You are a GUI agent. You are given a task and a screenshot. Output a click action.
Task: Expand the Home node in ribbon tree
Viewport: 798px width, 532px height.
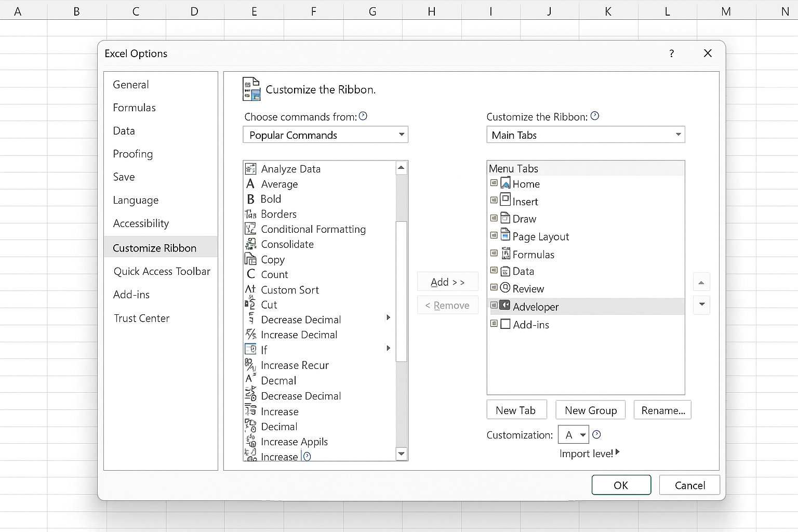coord(494,183)
